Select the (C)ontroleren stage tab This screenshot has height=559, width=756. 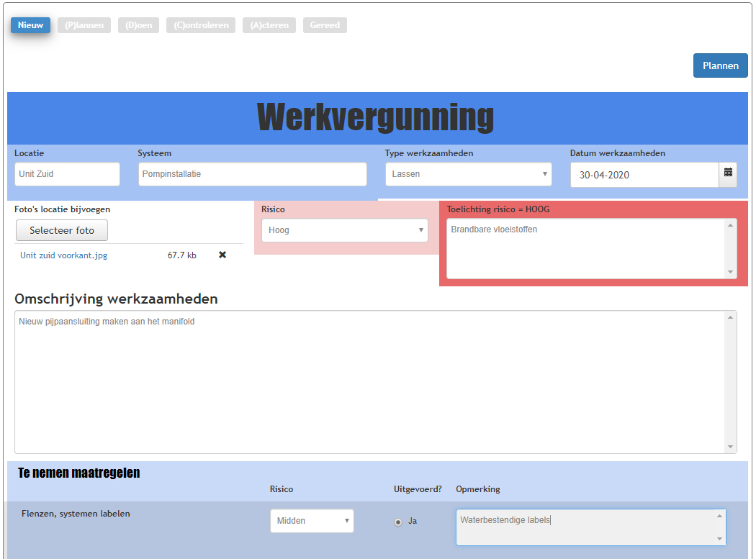pyautogui.click(x=201, y=25)
